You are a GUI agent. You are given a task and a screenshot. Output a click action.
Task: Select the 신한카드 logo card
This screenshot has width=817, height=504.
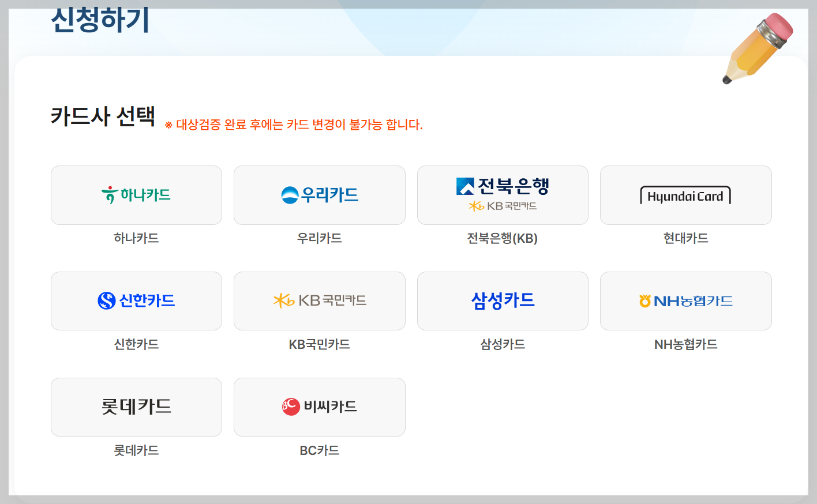[136, 301]
